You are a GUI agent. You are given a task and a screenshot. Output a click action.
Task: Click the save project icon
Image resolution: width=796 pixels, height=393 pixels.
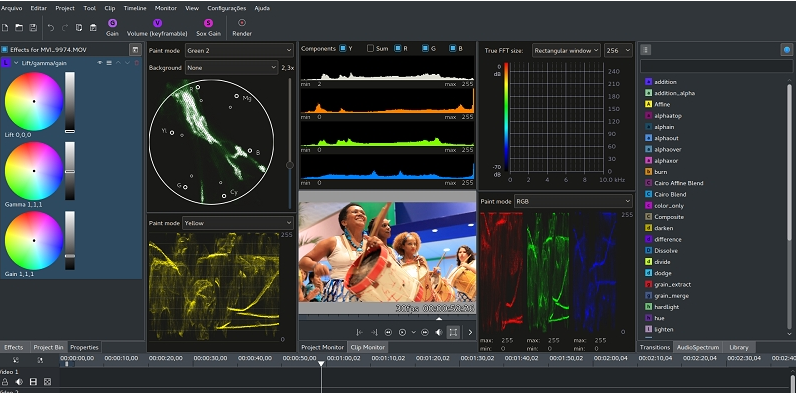[33, 27]
